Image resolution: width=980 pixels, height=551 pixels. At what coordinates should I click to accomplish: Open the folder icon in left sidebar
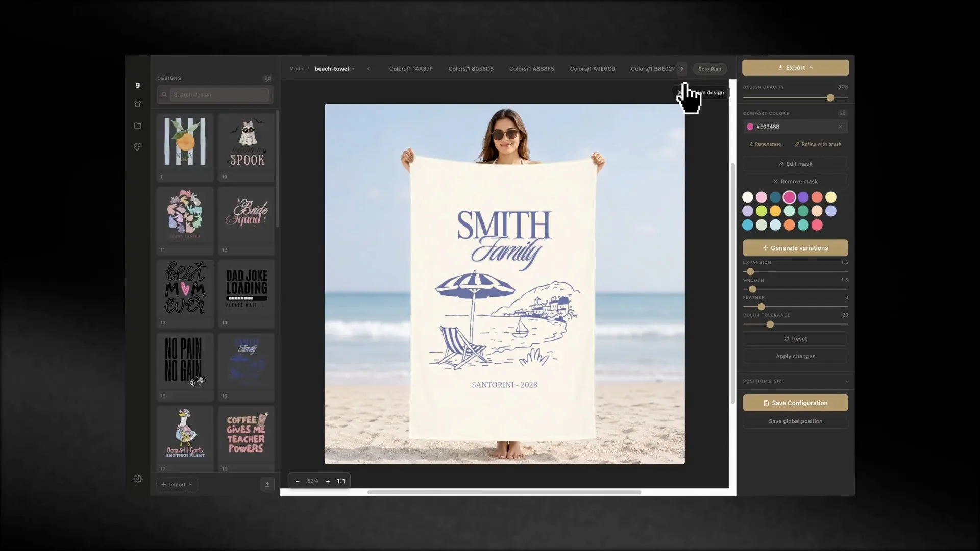[137, 126]
